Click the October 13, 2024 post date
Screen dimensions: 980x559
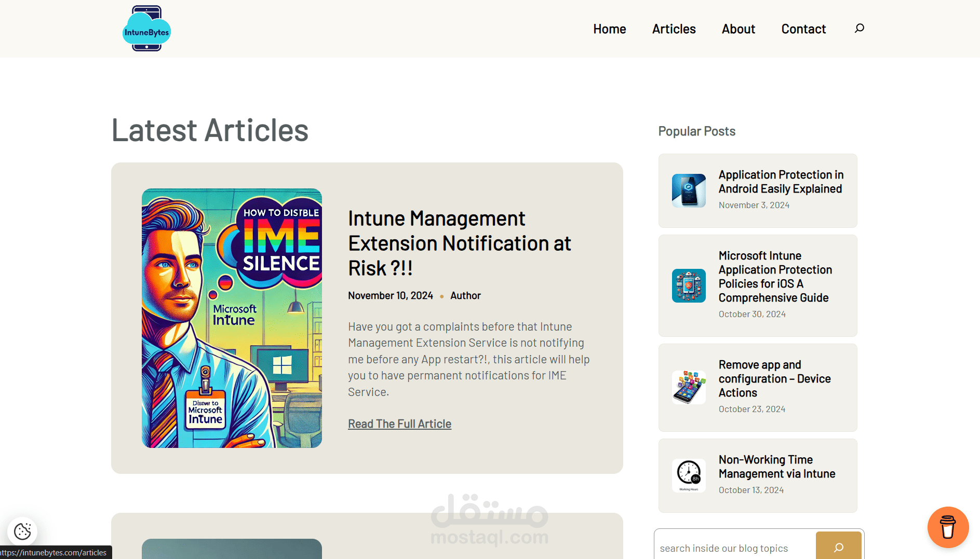point(751,490)
